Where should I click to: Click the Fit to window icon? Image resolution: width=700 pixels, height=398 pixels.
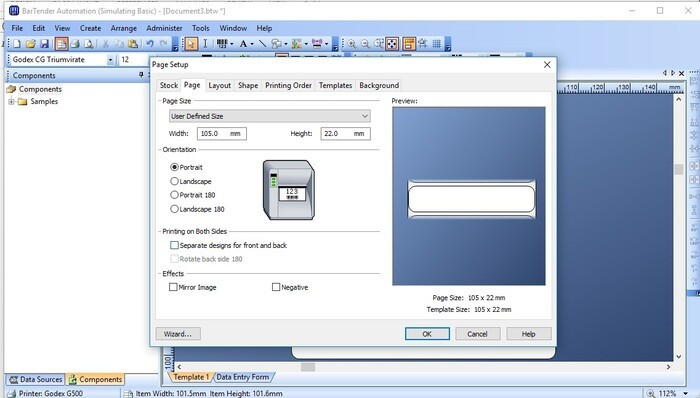click(392, 44)
